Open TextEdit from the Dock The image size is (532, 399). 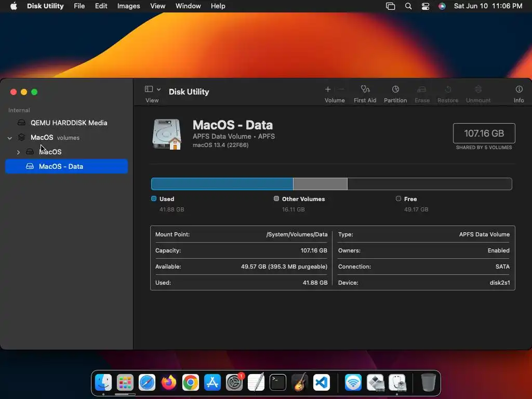[x=256, y=383]
